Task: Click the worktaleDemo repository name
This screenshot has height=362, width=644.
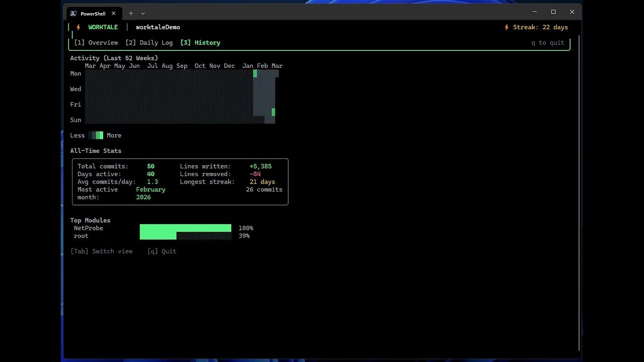Action: [158, 27]
